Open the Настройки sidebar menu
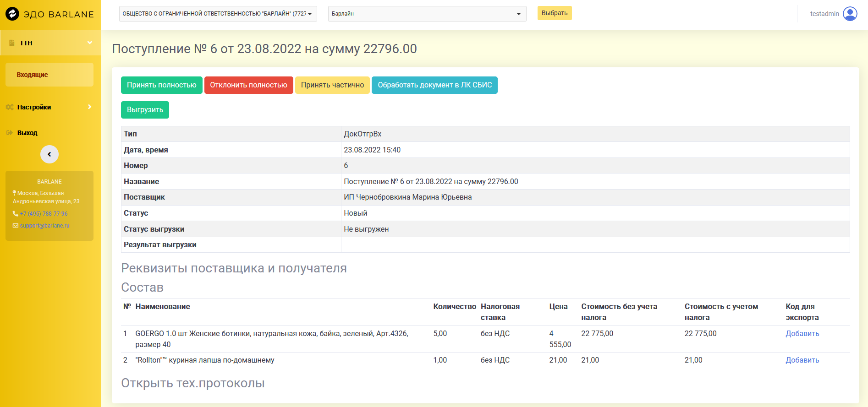 [x=50, y=107]
